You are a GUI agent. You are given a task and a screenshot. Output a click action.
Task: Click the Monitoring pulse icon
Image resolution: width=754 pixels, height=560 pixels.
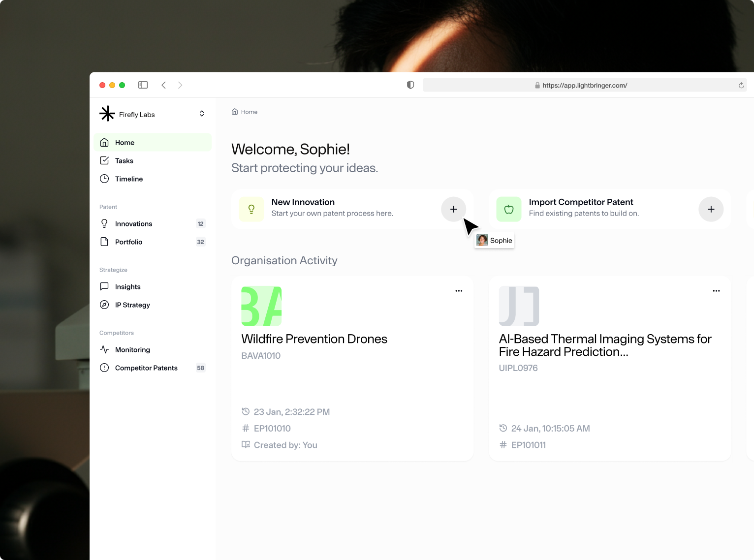pos(104,349)
